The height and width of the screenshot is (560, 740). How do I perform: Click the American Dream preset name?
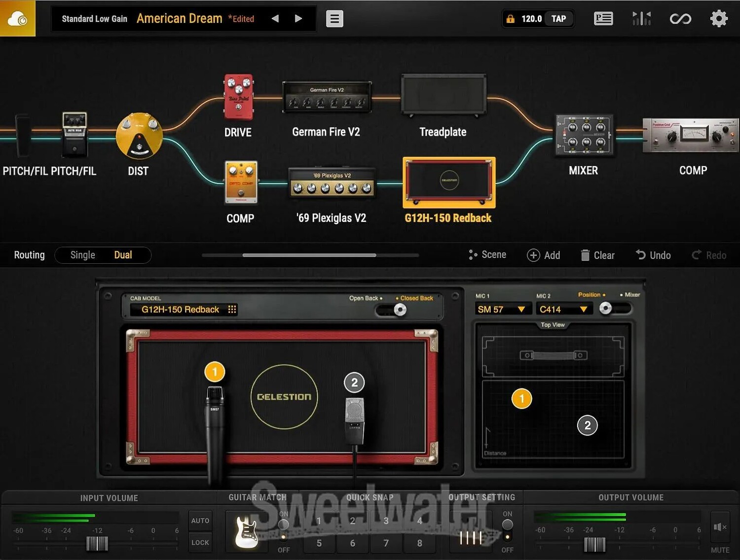click(180, 19)
